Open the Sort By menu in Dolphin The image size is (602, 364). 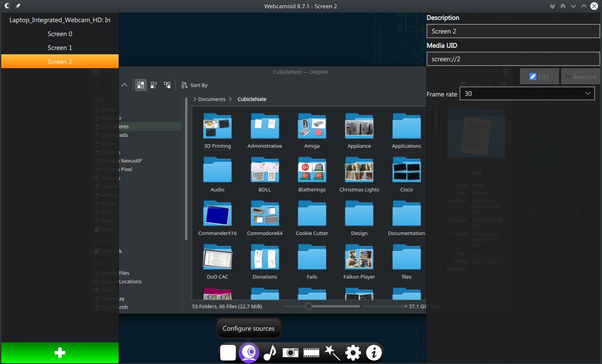[x=194, y=85]
